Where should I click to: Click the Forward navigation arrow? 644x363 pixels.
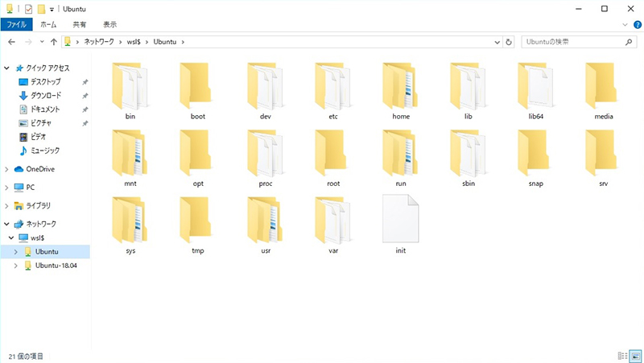(28, 42)
